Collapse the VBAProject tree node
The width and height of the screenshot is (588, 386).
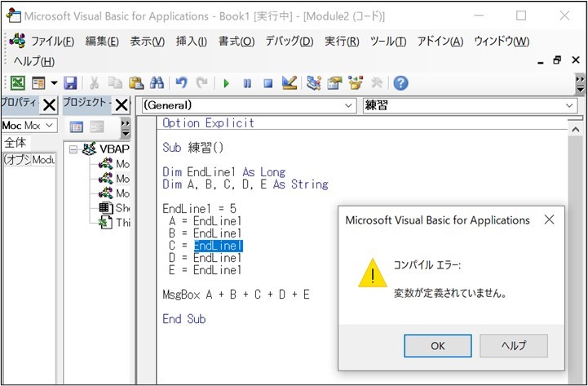[73, 149]
